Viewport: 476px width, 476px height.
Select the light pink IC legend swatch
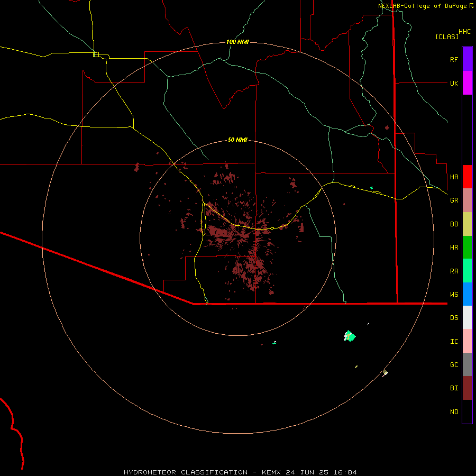point(467,341)
